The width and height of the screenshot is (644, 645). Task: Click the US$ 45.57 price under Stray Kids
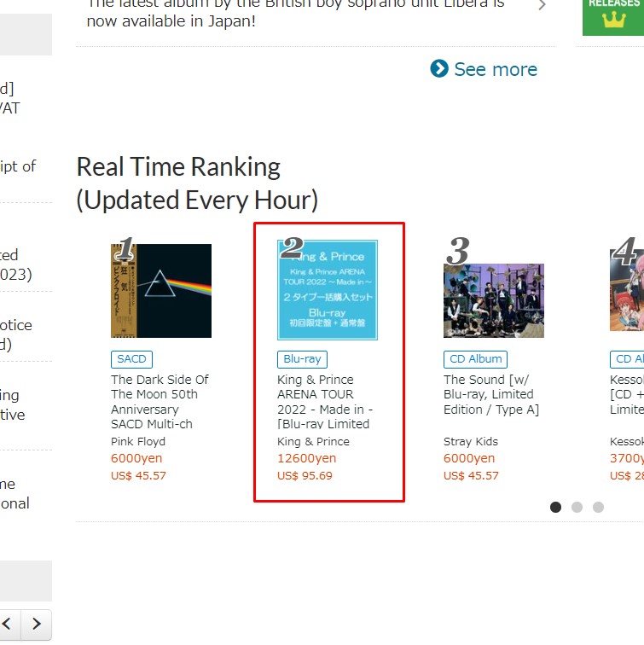471,475
